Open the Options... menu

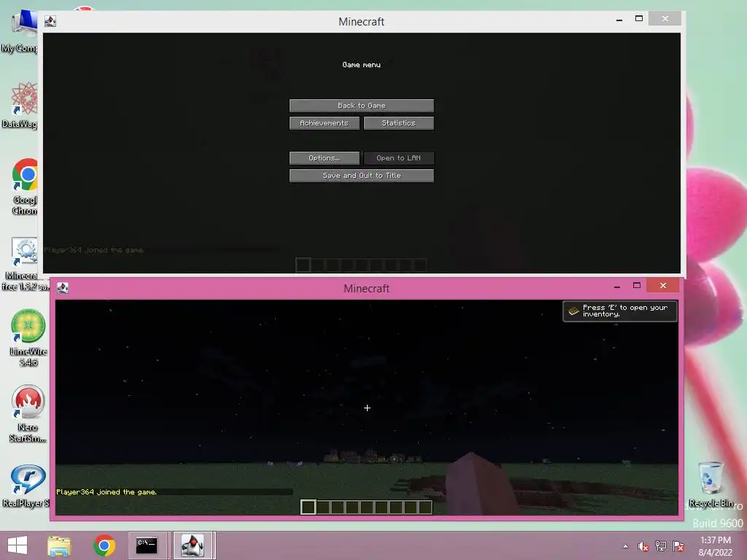[325, 158]
